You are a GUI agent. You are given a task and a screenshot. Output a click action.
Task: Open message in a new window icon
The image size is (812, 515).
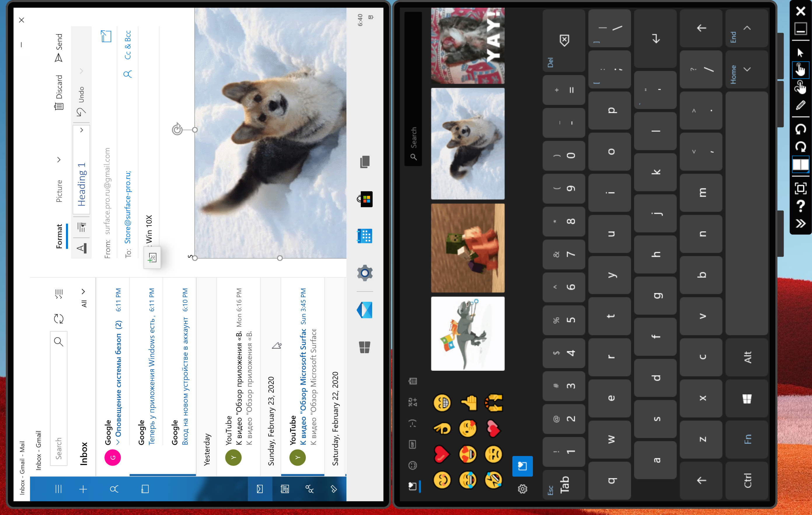(x=106, y=36)
